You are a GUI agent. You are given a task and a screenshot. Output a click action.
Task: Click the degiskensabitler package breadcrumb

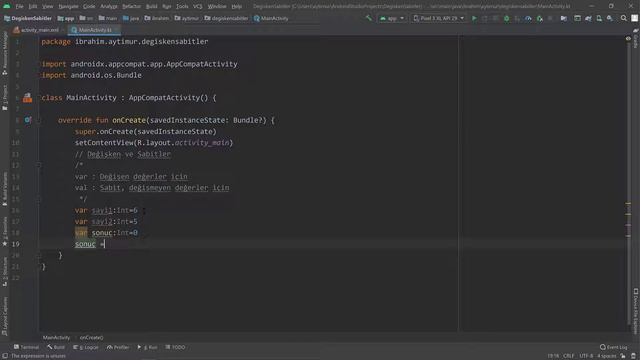pyautogui.click(x=226, y=18)
